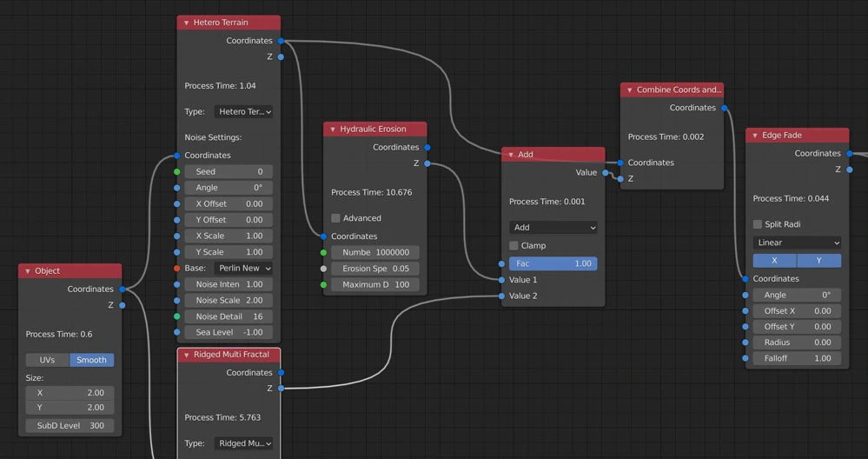Open the Linear dropdown in Edge Fade
The image size is (868, 459).
(797, 243)
